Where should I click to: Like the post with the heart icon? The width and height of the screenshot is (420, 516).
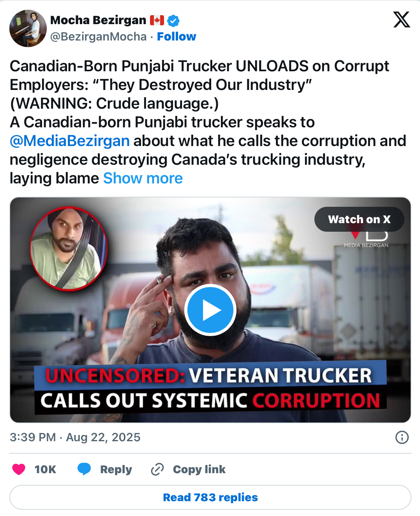[19, 469]
